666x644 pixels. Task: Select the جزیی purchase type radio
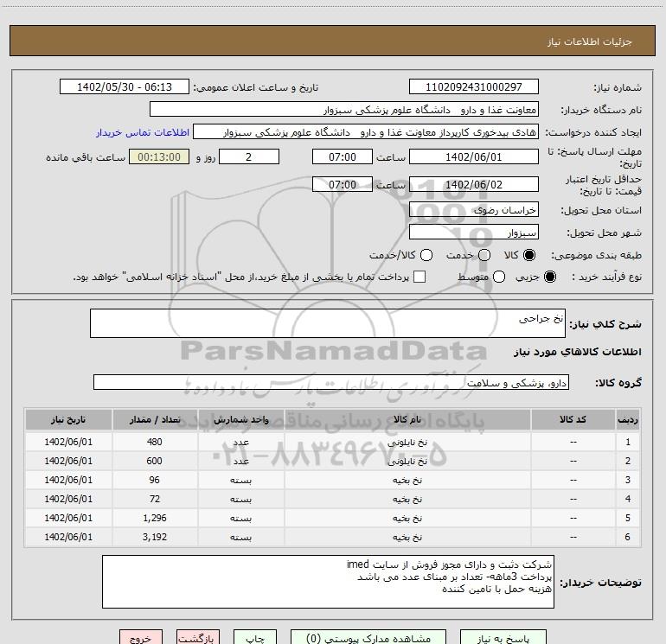pyautogui.click(x=550, y=277)
